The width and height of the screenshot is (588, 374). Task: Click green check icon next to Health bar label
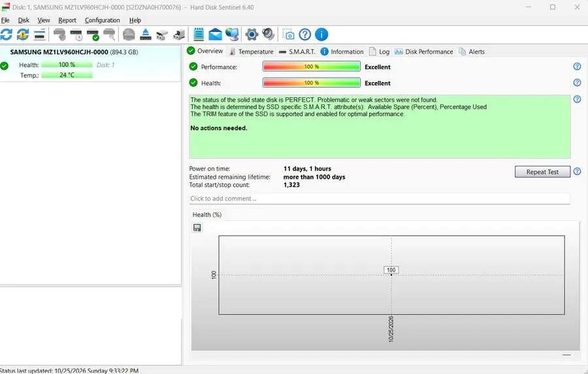click(x=193, y=82)
